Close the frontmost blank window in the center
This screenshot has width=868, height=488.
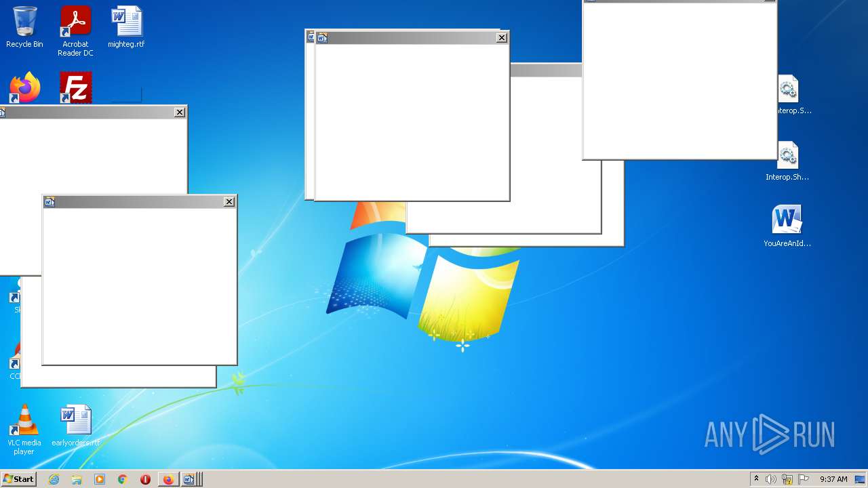(502, 38)
